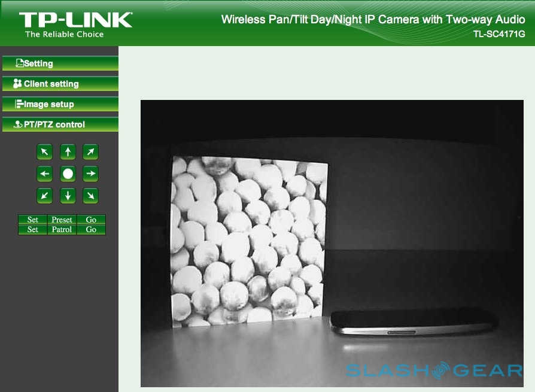
Task: Move camera diagonally down-left with arrow
Action: coord(45,196)
